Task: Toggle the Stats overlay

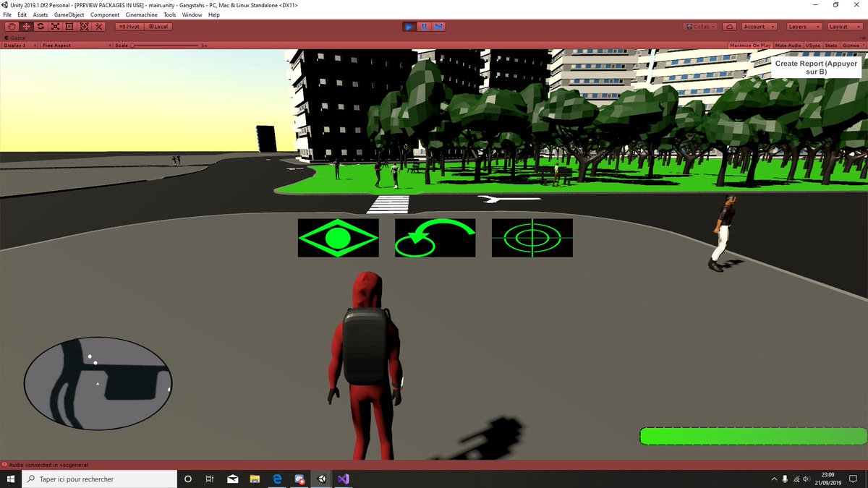Action: click(831, 46)
